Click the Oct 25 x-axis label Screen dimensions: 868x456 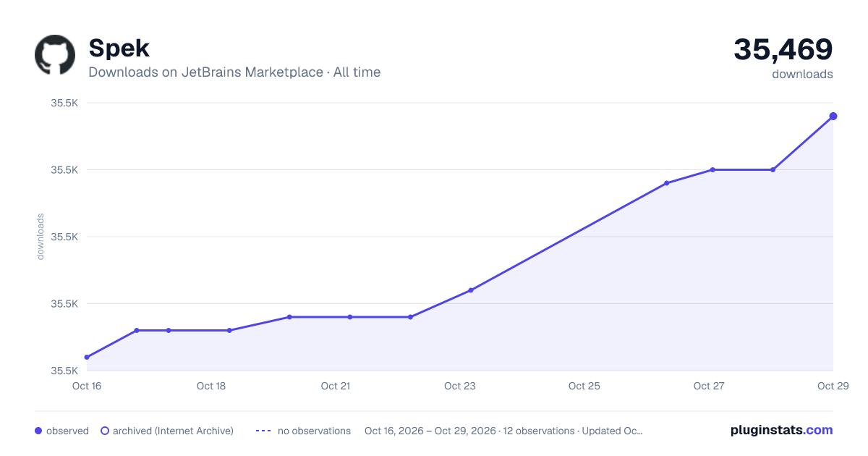pos(584,386)
